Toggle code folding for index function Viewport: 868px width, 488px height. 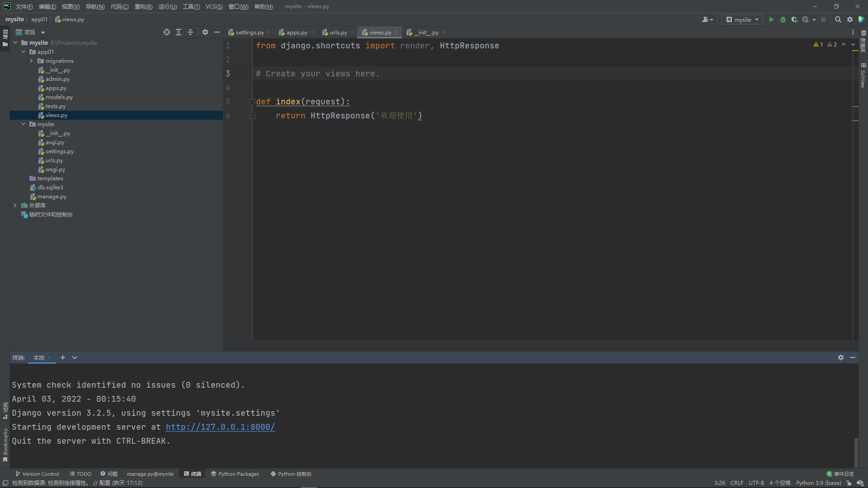(x=252, y=102)
